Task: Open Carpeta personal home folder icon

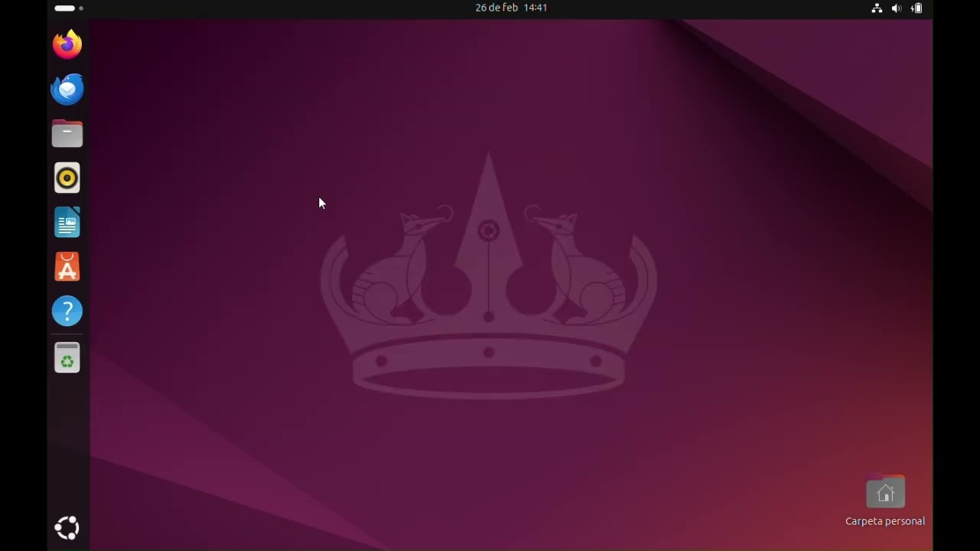Action: tap(885, 491)
